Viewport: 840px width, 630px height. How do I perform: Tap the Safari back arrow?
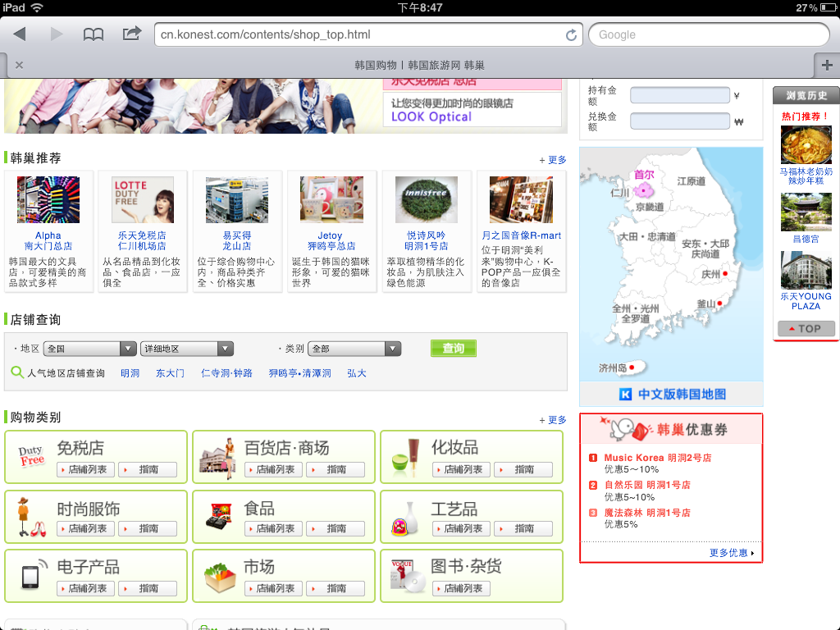pos(20,34)
